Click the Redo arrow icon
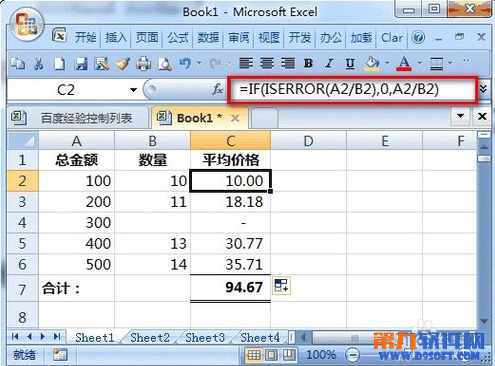This screenshot has height=366, width=495. click(x=216, y=63)
